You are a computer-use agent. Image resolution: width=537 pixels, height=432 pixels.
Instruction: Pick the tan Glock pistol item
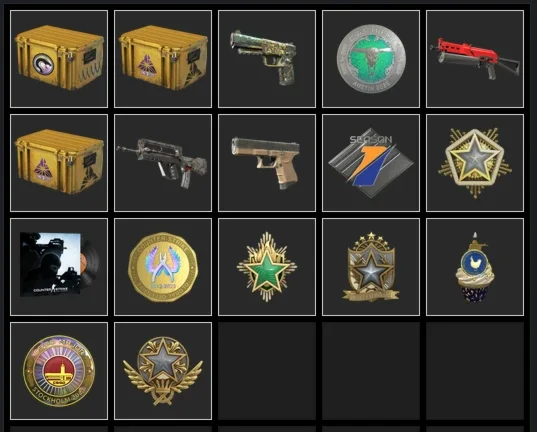(x=267, y=163)
